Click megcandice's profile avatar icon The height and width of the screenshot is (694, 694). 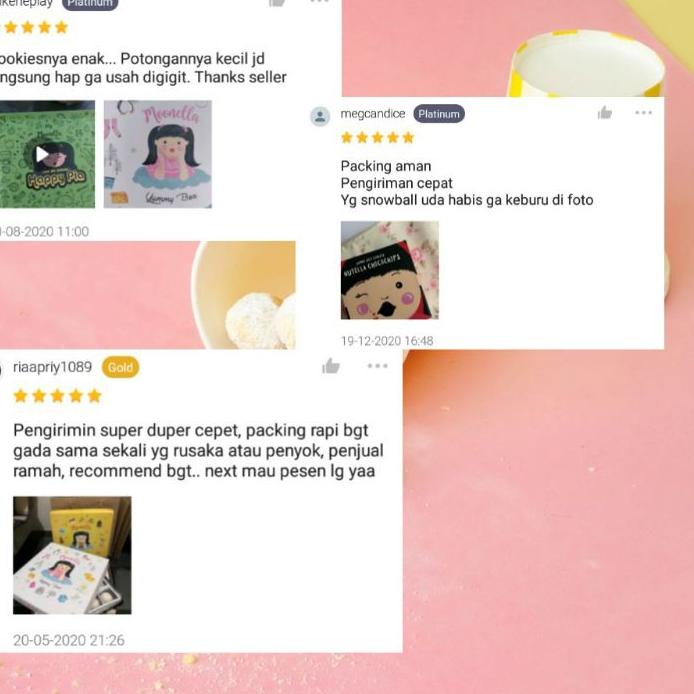tap(320, 116)
